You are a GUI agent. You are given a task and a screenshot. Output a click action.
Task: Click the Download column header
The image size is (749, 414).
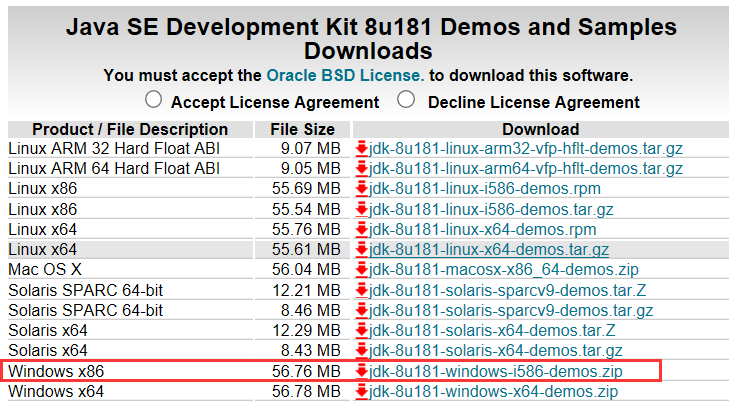click(541, 129)
